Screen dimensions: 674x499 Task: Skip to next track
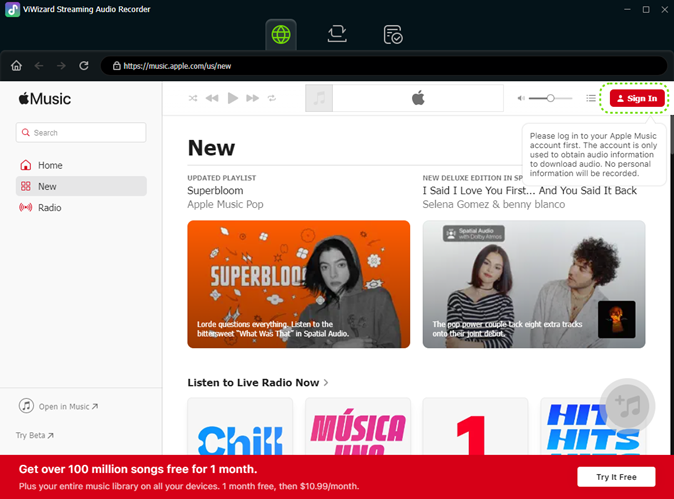point(253,98)
